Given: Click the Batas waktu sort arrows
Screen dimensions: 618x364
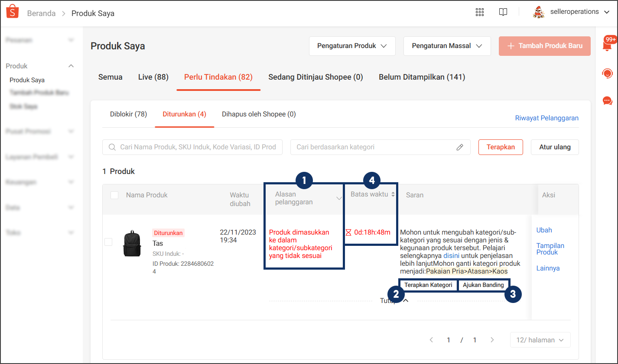Looking at the screenshot, I should [393, 194].
